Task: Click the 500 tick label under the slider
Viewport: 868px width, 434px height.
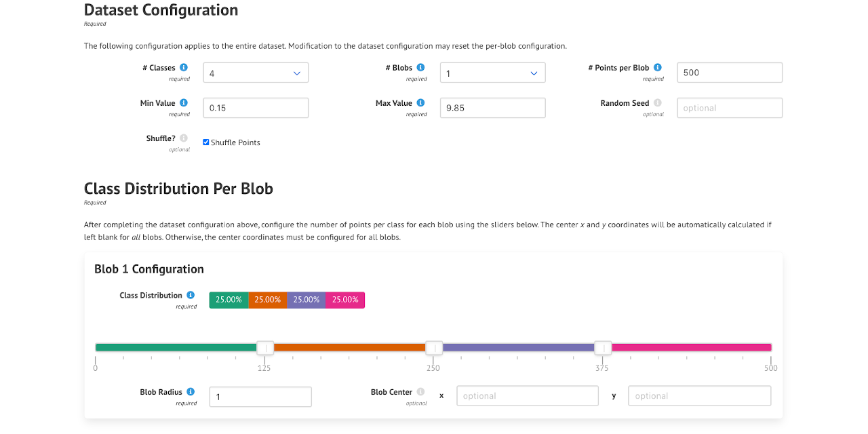Action: point(770,368)
